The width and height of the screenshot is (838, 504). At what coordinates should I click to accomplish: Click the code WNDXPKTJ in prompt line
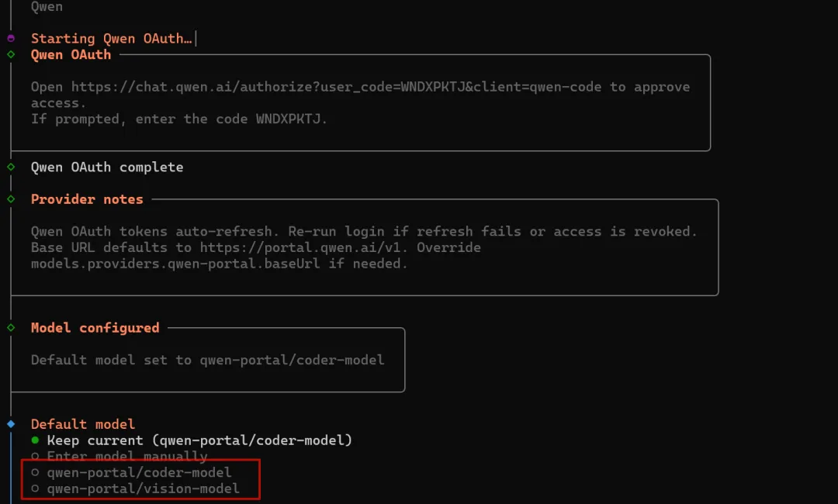point(289,119)
